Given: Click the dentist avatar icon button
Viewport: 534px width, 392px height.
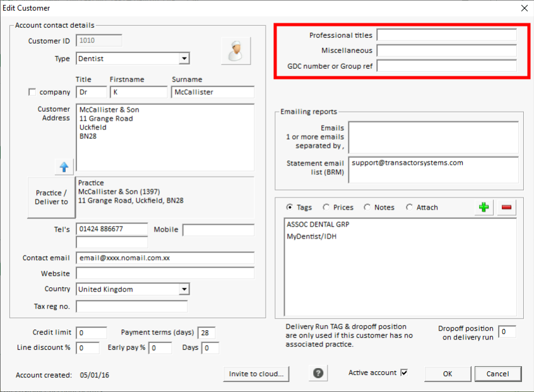Looking at the screenshot, I should (235, 51).
